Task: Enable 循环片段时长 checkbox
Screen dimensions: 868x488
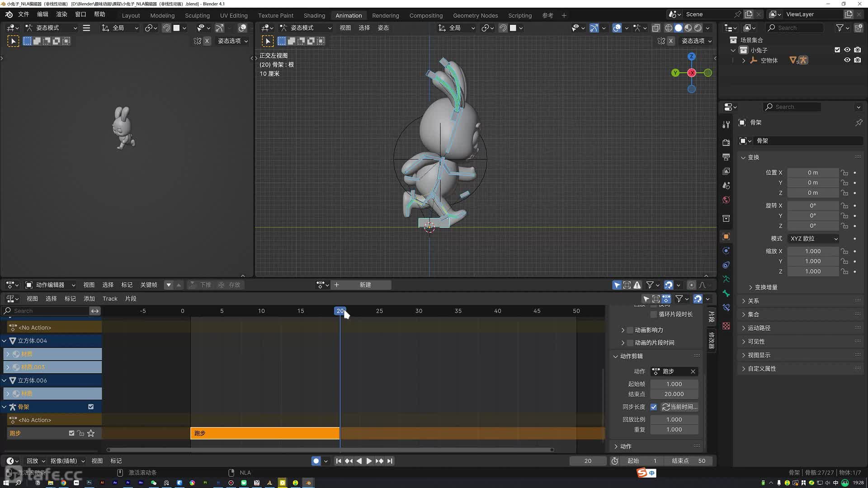Action: pos(654,314)
